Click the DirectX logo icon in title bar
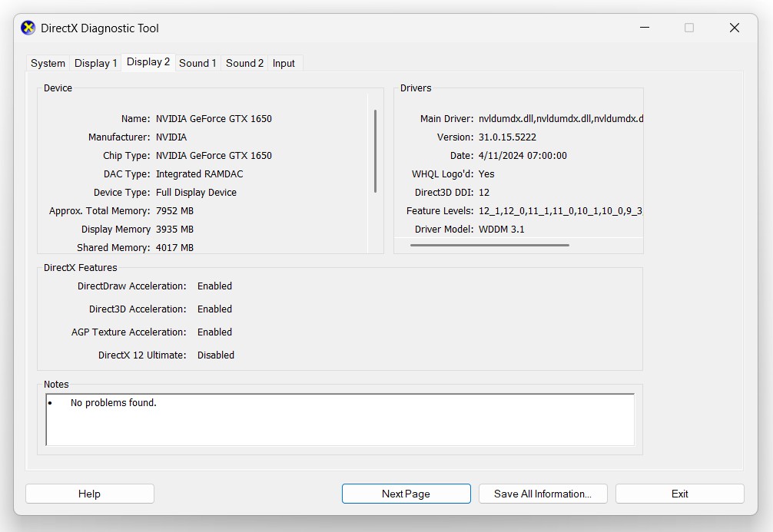 28,28
